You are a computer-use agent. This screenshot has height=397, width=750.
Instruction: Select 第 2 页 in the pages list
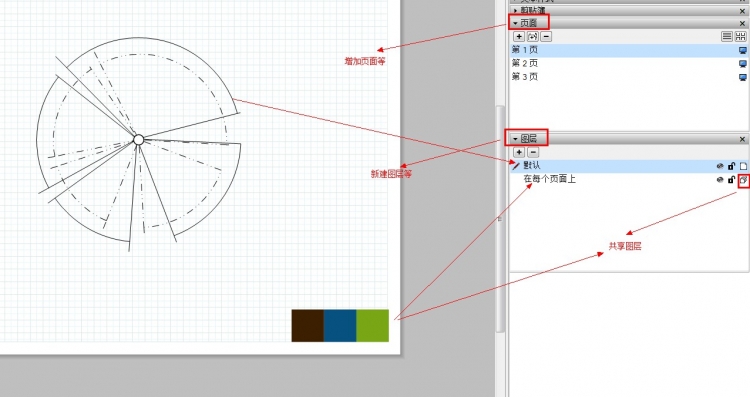coord(629,64)
